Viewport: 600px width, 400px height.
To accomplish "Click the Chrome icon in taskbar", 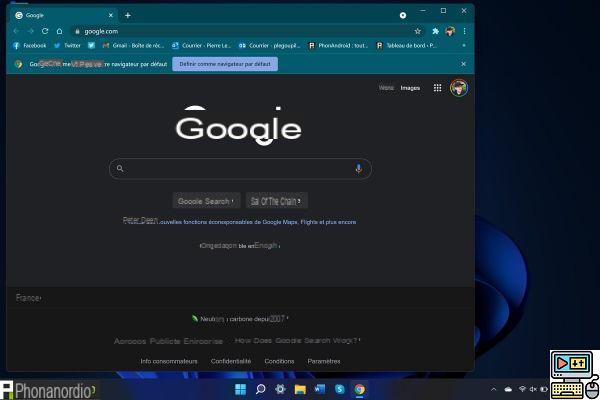I will pos(359,389).
